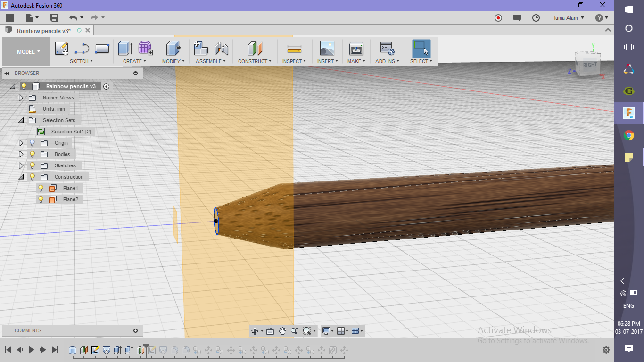The width and height of the screenshot is (644, 362).
Task: Click the Create Form sculpt icon
Action: click(145, 49)
